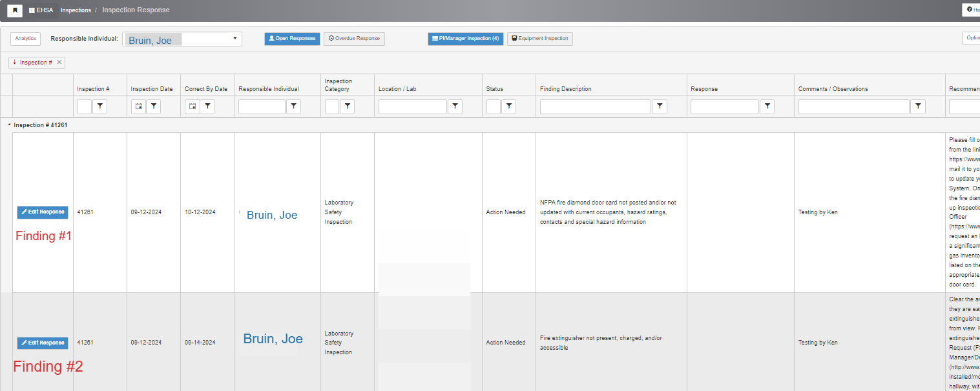Select the NFPA fire diamond finding description
This screenshot has width=980, height=391.
(x=608, y=212)
